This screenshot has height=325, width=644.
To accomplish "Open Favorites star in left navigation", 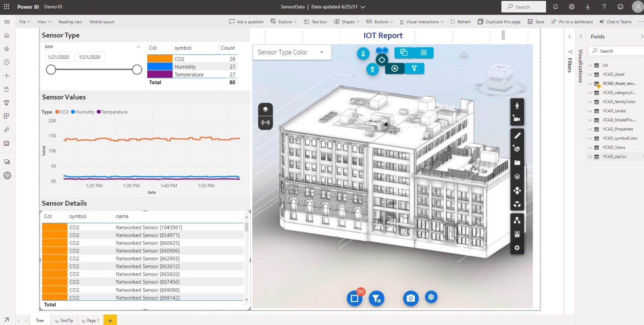I will 7,49.
